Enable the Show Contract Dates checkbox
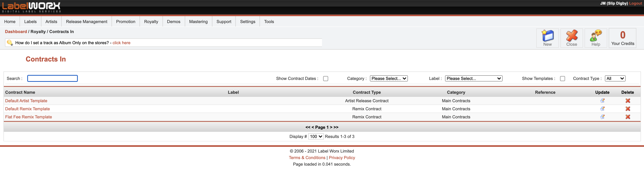 point(325,78)
